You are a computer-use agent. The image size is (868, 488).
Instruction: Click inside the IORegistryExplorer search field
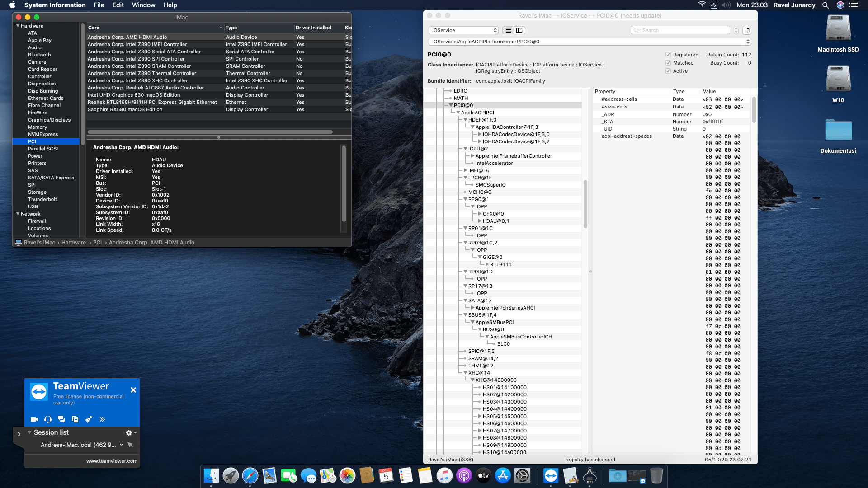(680, 30)
